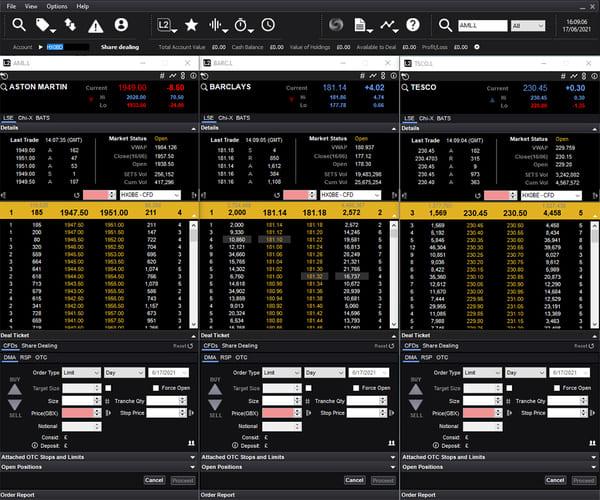
Task: Open the Options menu
Action: click(x=57, y=6)
